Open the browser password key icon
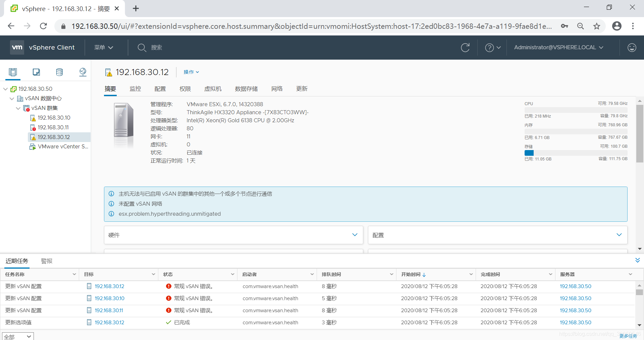Screen dimensions: 644x340 coord(565,26)
